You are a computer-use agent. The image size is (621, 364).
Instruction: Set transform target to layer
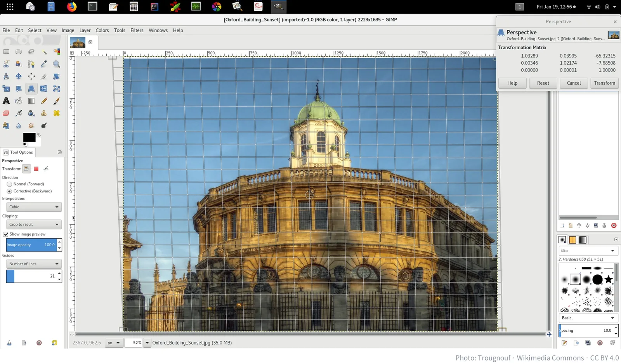click(x=26, y=169)
